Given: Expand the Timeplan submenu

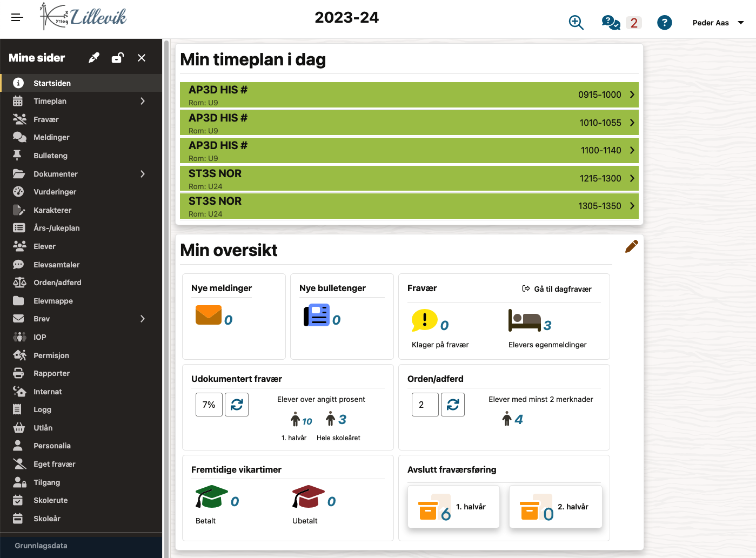Looking at the screenshot, I should point(143,101).
